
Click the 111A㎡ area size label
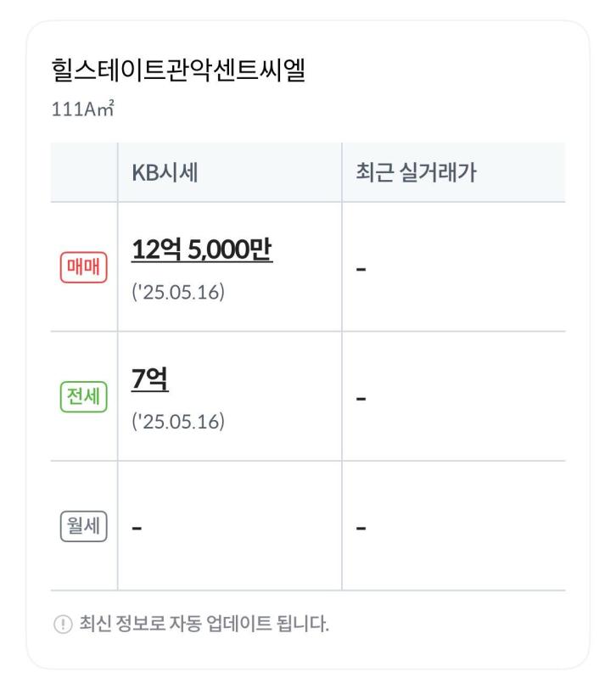pos(82,109)
